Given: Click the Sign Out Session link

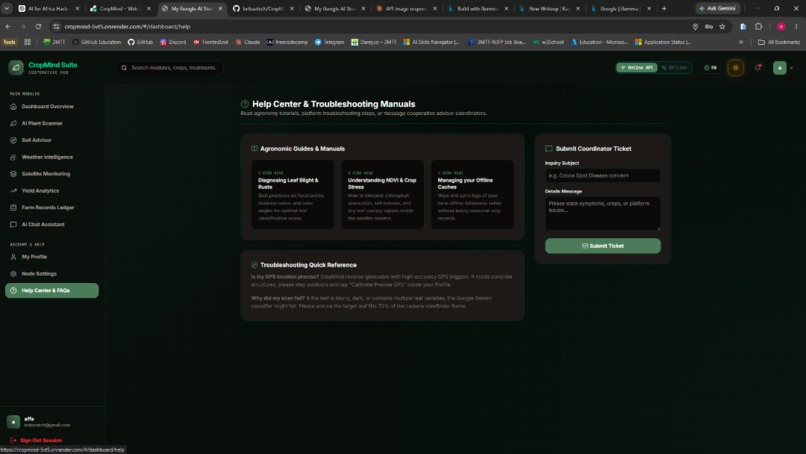Looking at the screenshot, I should [36, 440].
